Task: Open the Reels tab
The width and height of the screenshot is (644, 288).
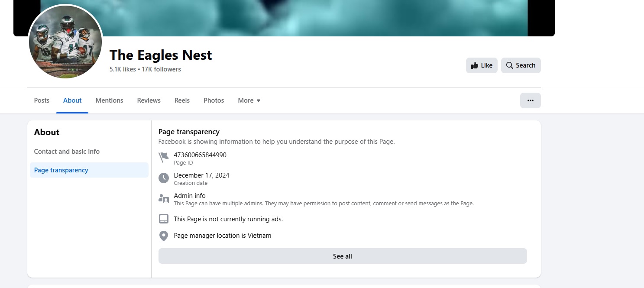Action: point(182,100)
